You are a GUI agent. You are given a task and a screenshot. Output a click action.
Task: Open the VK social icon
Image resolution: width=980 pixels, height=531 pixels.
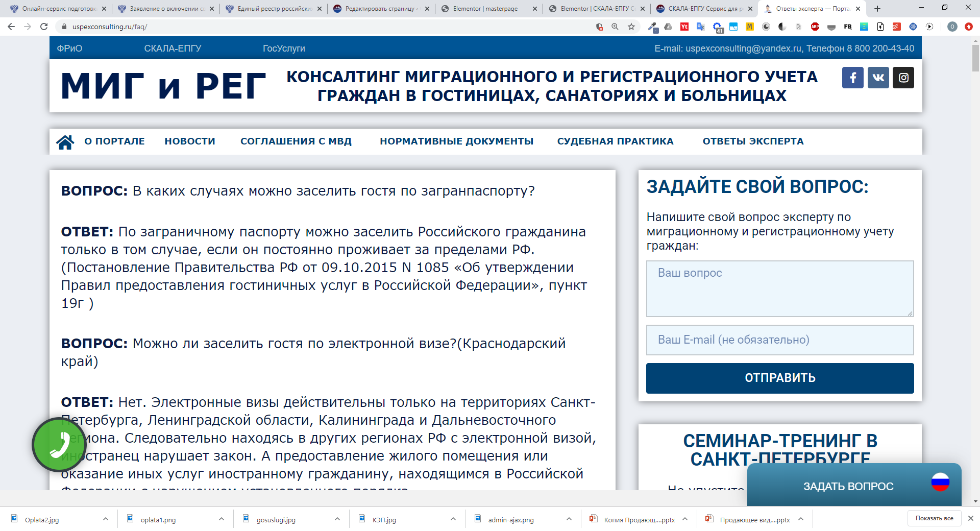[x=878, y=78]
